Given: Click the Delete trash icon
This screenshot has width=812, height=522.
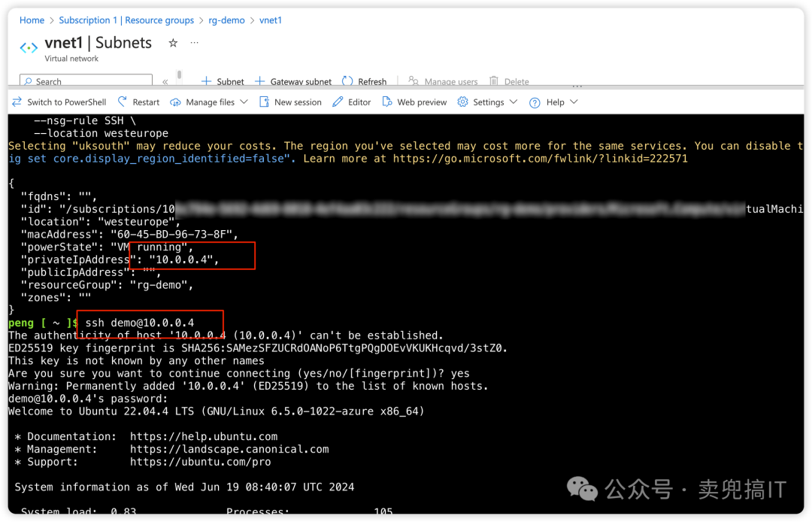Looking at the screenshot, I should pyautogui.click(x=494, y=81).
